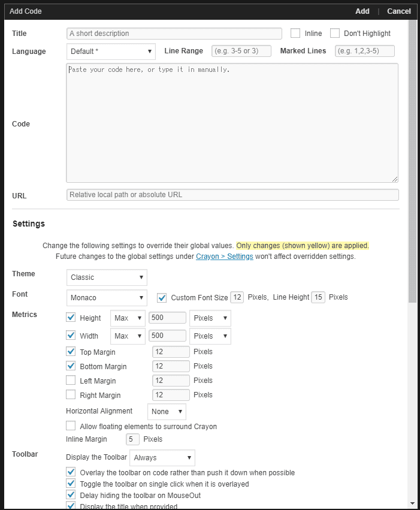Enable the Left Margin checkbox

pyautogui.click(x=71, y=380)
